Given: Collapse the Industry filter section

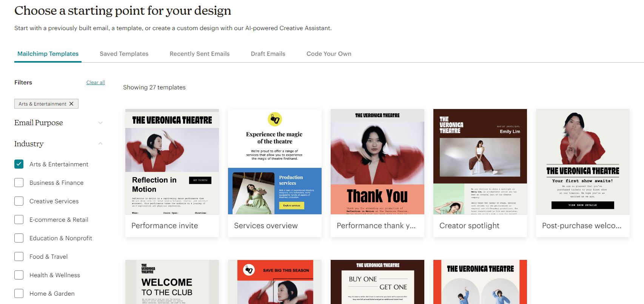Looking at the screenshot, I should pos(100,144).
